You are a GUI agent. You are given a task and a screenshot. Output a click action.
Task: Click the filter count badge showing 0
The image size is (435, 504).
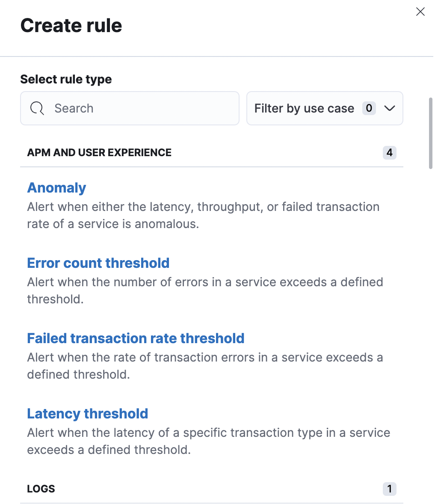click(x=369, y=109)
